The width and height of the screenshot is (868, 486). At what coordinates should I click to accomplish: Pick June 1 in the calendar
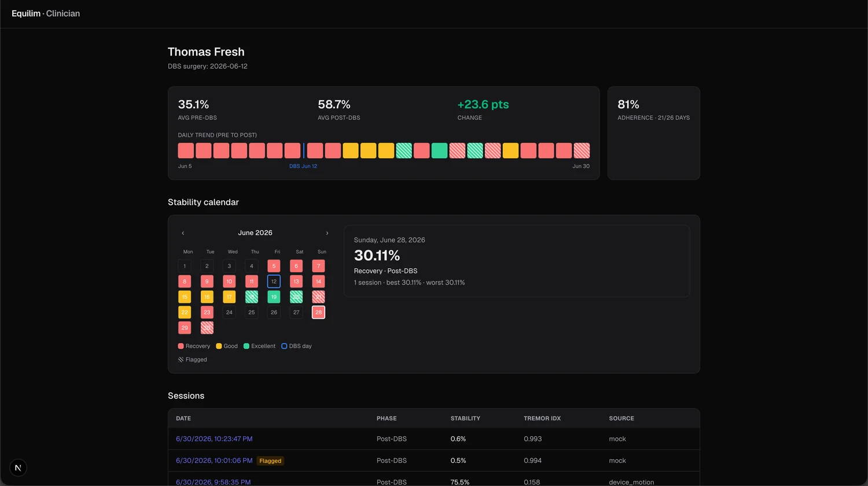pyautogui.click(x=185, y=266)
